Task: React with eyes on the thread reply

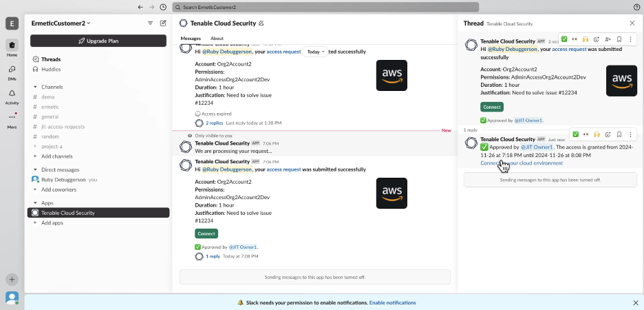Action: point(586,134)
